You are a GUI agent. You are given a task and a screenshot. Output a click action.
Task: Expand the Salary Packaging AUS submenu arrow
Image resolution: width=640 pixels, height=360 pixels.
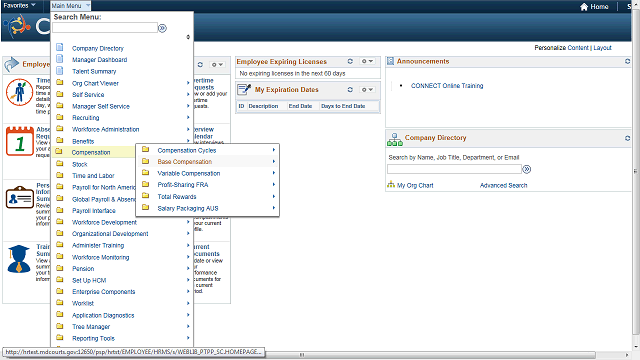pos(273,208)
